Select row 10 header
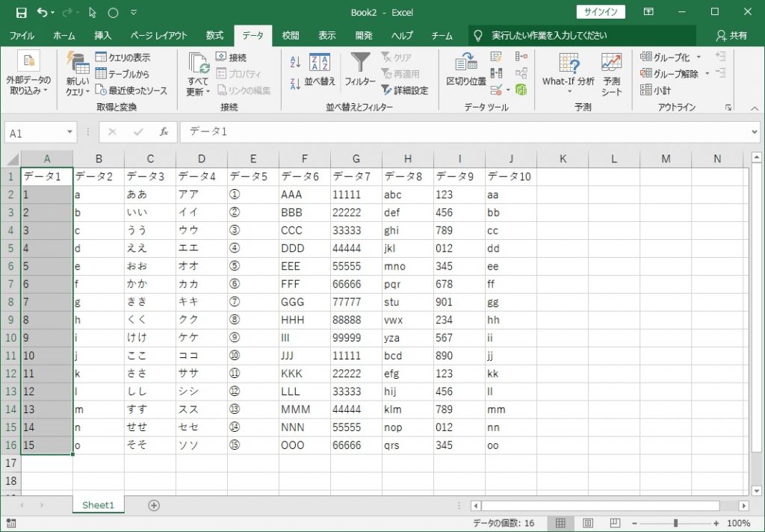 [10, 338]
